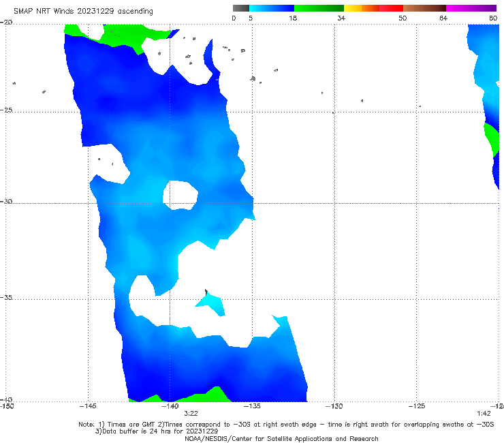Click the NOAA/NESDIS Center for Satellite Applications credit
Image resolution: width=504 pixels, height=443 pixels.
coord(281,438)
